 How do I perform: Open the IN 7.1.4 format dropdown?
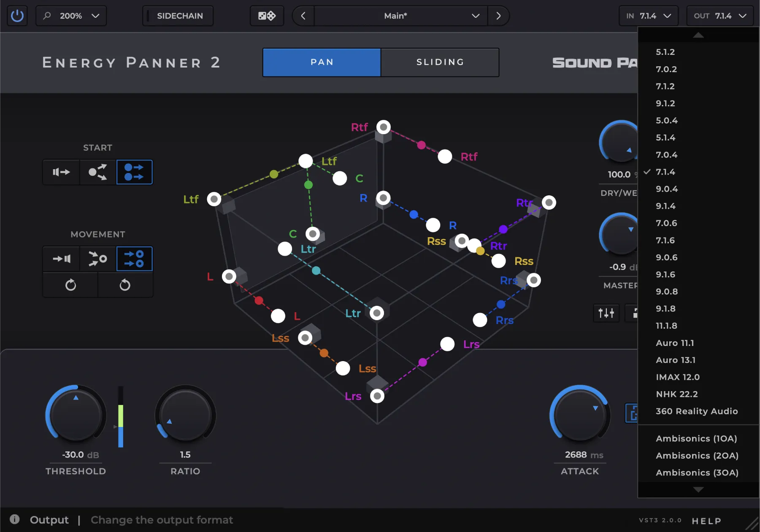pyautogui.click(x=649, y=16)
